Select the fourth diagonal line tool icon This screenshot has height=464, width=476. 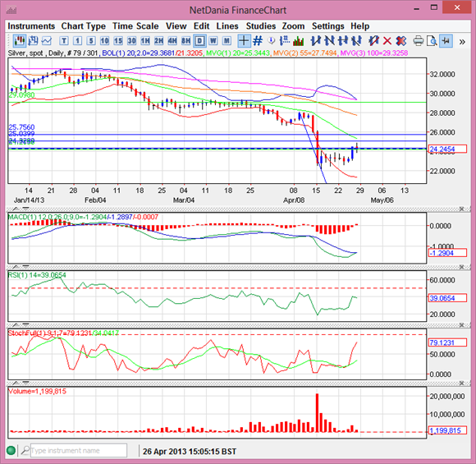[x=356, y=41]
